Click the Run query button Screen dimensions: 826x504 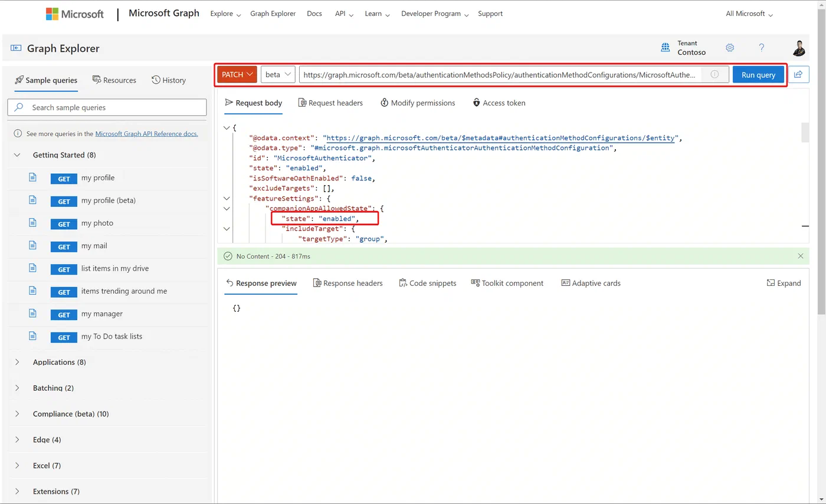coord(758,74)
